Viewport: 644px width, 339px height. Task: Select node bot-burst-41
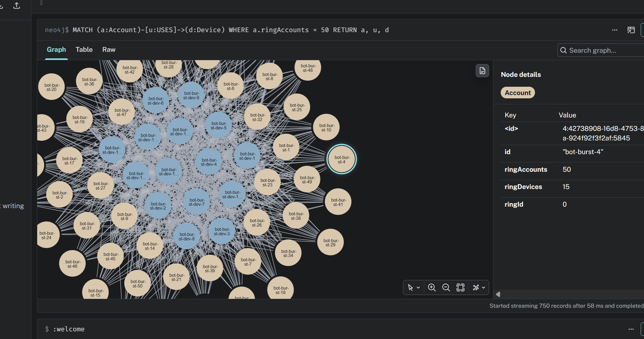[x=338, y=202]
